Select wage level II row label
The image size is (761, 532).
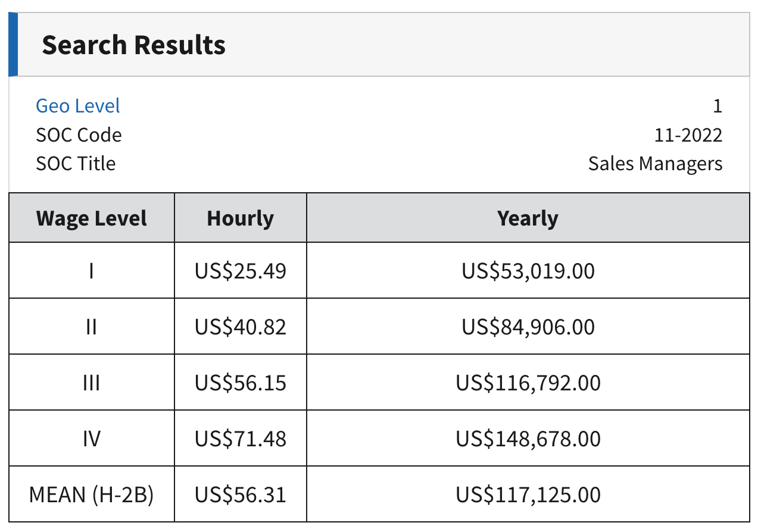(x=91, y=326)
